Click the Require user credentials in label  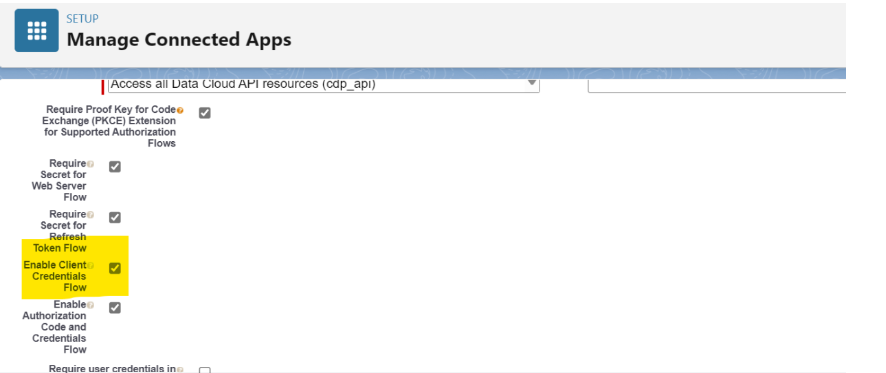[x=112, y=368]
